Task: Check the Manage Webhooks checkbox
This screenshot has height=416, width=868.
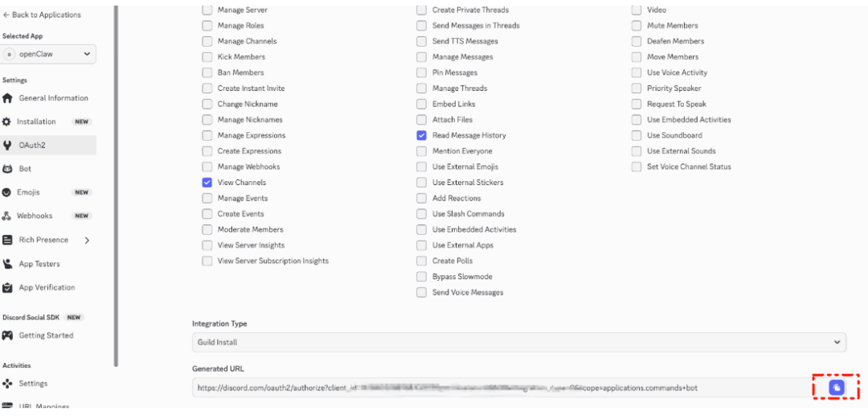Action: (207, 167)
